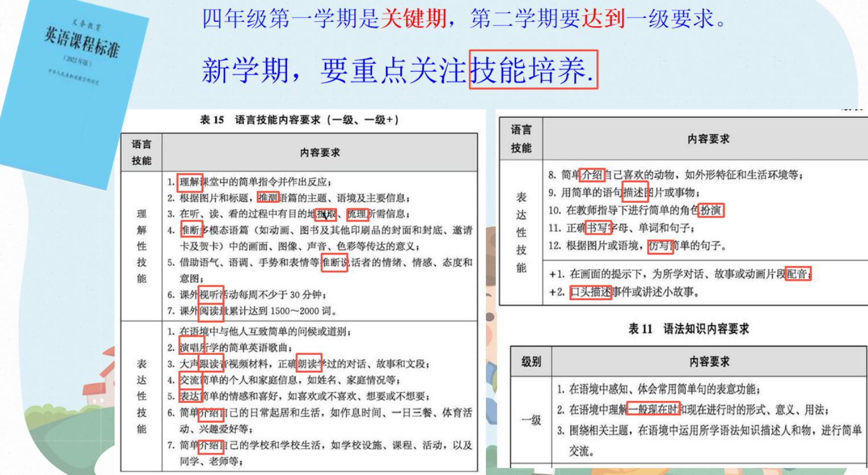
Task: Click item 9 用简单的语句描述图片或事物
Action: pos(624,193)
